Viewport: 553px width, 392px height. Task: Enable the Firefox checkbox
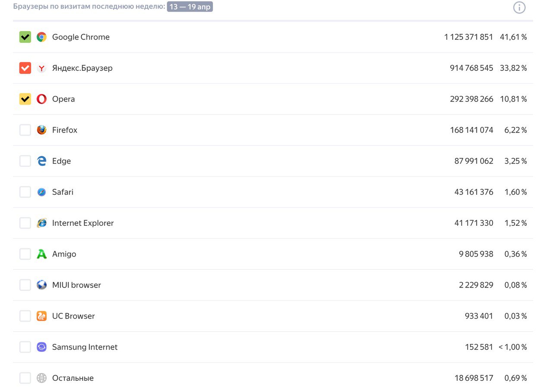pyautogui.click(x=25, y=130)
